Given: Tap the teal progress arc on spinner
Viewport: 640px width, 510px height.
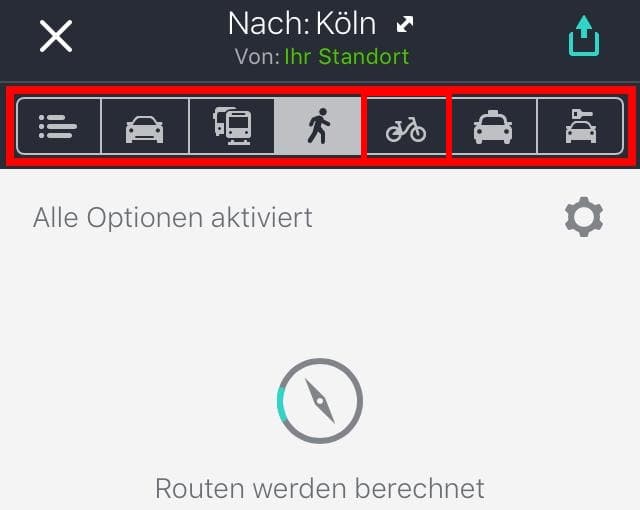Looking at the screenshot, I should 281,401.
